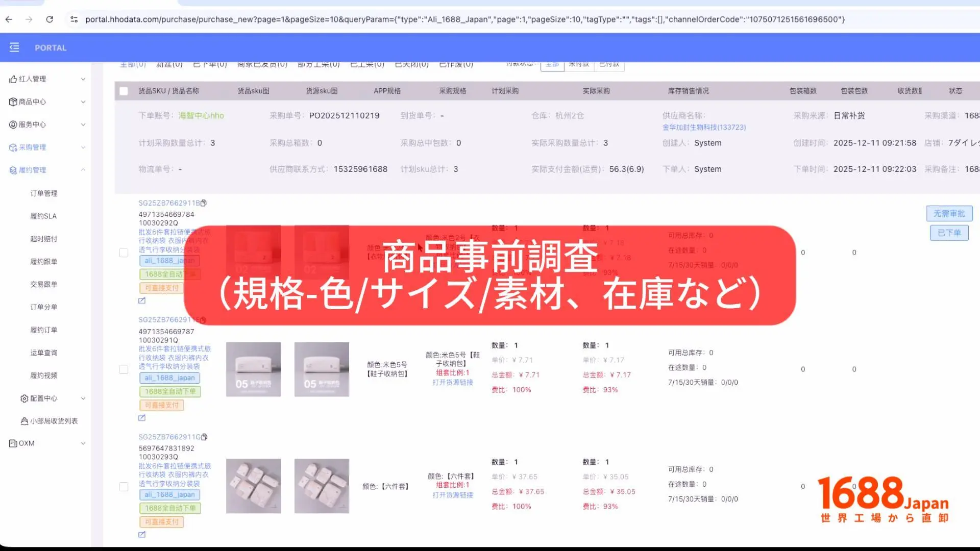Expand the OXM section chevron
Viewport: 980px width, 551px height.
[83, 443]
